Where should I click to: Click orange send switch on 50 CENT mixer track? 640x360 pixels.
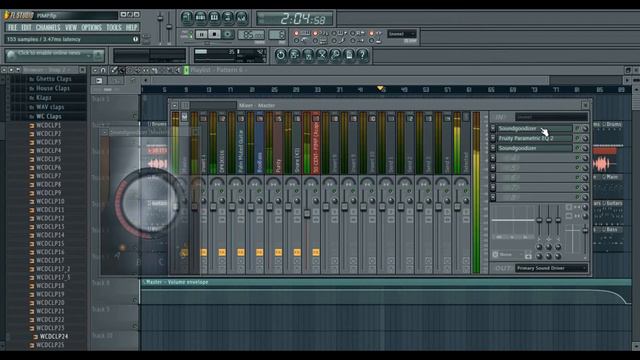(316, 253)
